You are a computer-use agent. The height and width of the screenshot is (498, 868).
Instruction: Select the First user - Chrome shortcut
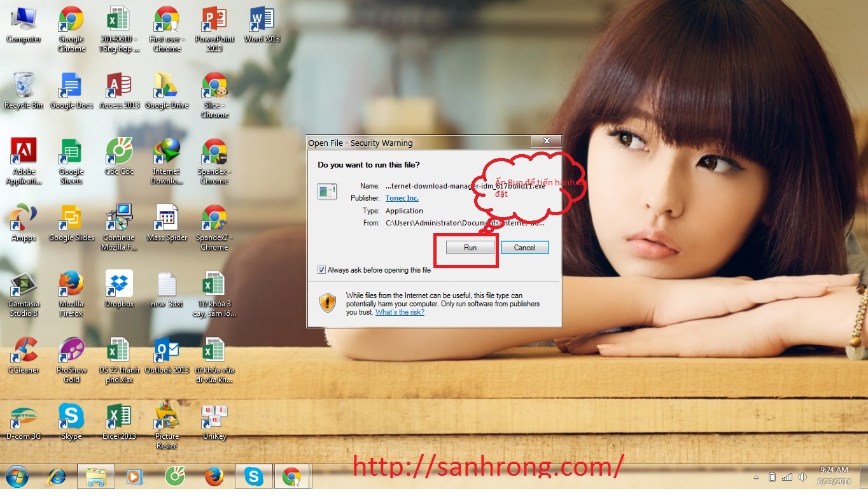coord(167,29)
